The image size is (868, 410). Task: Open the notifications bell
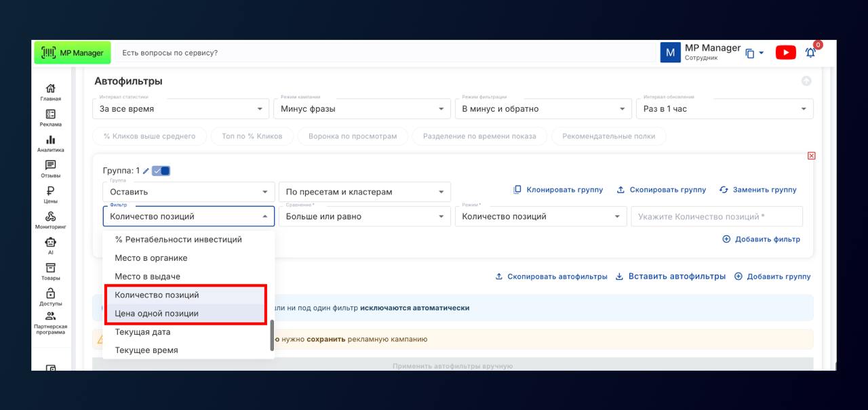(x=810, y=52)
